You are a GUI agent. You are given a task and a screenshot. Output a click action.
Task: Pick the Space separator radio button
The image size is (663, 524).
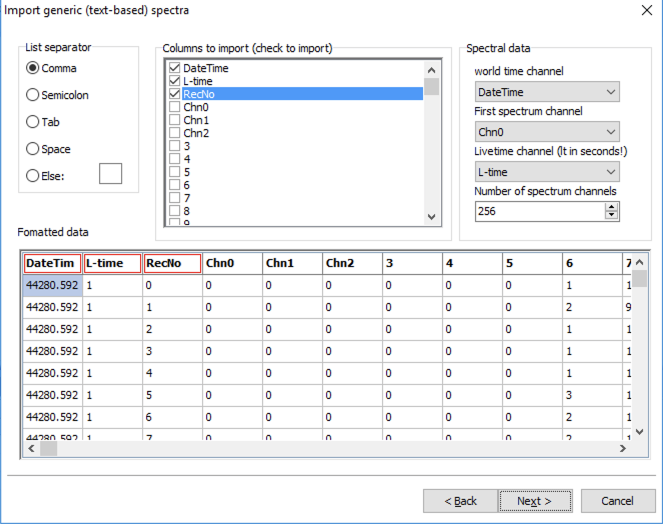(x=33, y=149)
